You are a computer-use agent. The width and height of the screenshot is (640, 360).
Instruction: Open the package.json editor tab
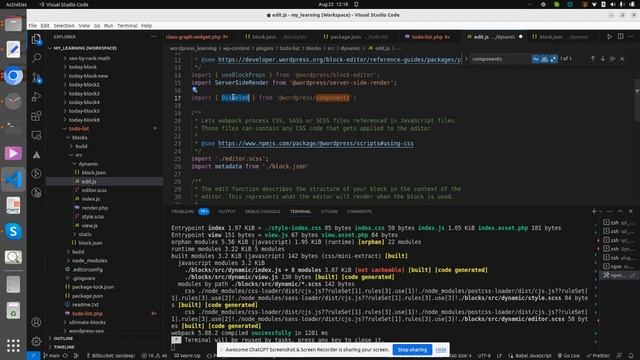(355, 37)
